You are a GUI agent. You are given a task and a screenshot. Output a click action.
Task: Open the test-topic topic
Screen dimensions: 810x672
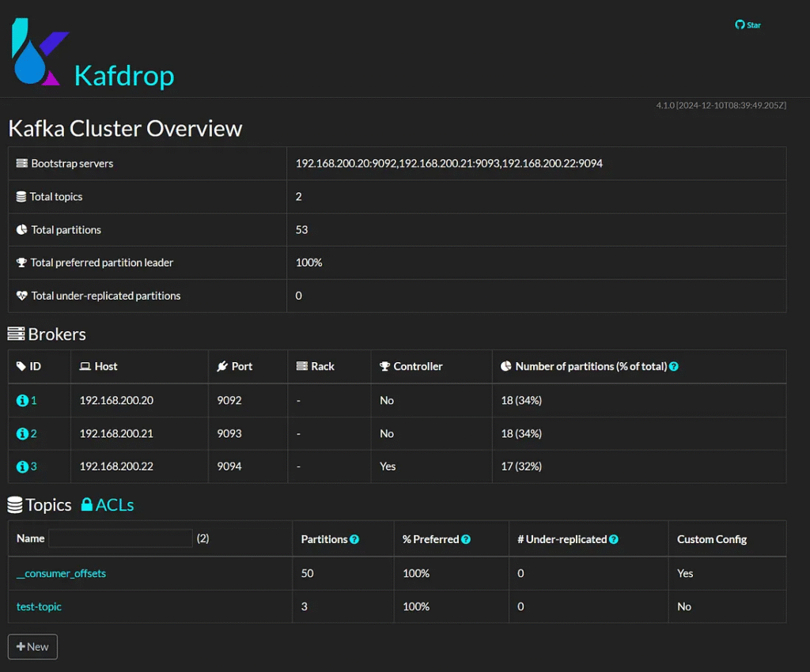(x=39, y=606)
